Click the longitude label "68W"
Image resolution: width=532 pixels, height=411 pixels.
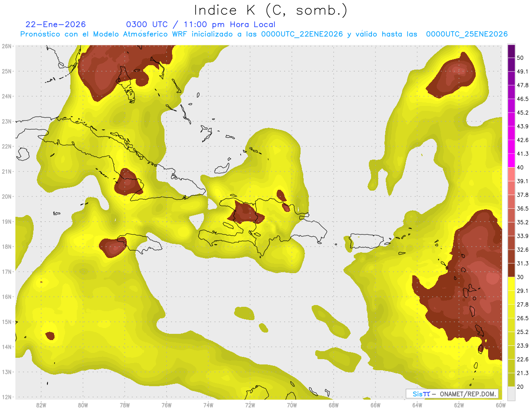point(334,405)
